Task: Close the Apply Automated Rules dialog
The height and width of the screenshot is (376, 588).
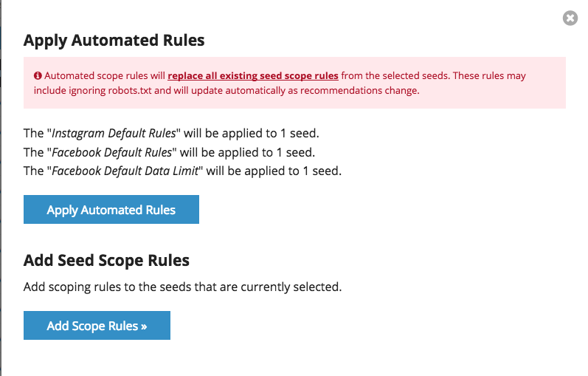Action: pos(570,18)
